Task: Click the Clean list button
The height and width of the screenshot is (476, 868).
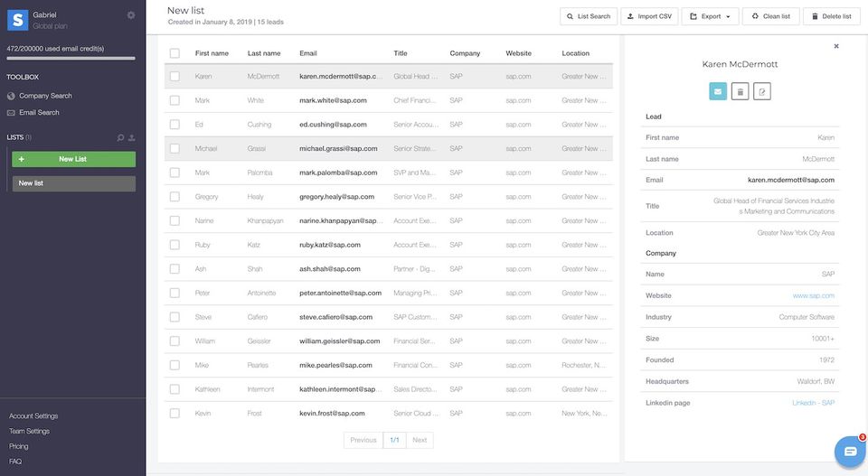Action: [770, 16]
